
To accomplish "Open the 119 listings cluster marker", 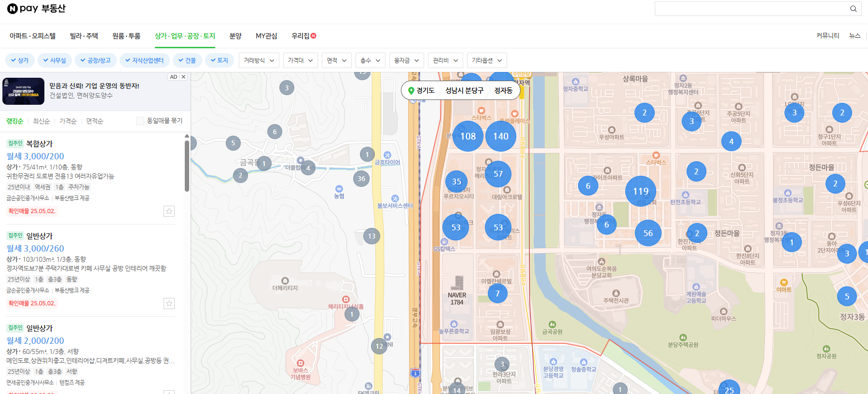I will pos(641,191).
